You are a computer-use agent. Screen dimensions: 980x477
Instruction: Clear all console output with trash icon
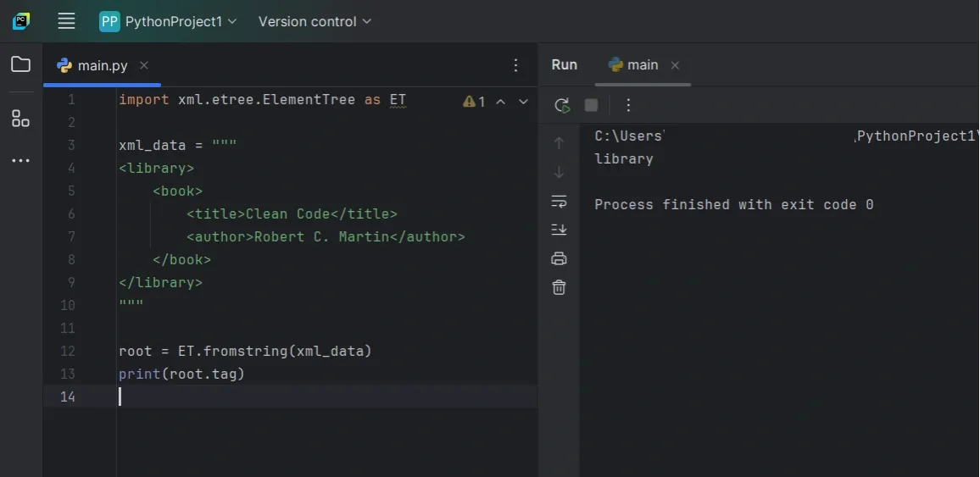(x=560, y=287)
